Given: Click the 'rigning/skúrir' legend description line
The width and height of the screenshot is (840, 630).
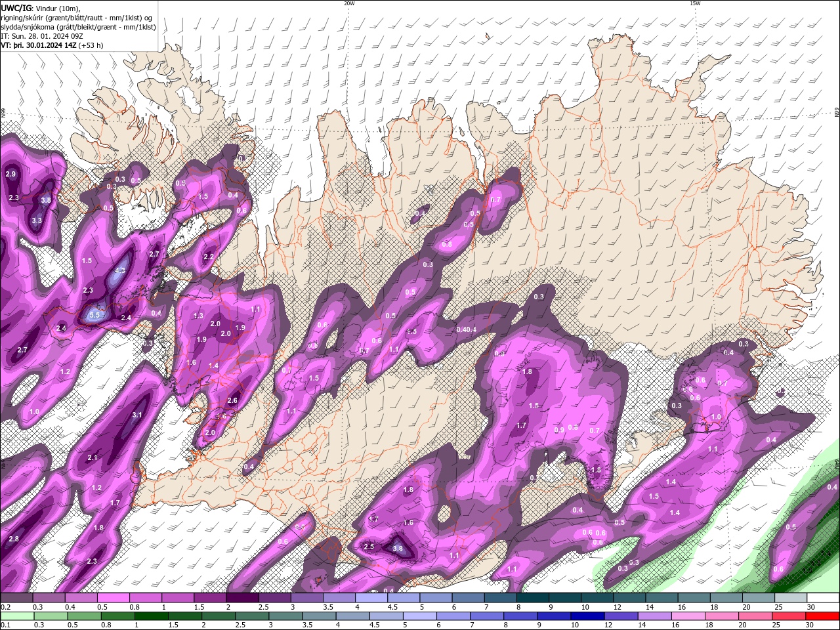Looking at the screenshot, I should [77, 18].
